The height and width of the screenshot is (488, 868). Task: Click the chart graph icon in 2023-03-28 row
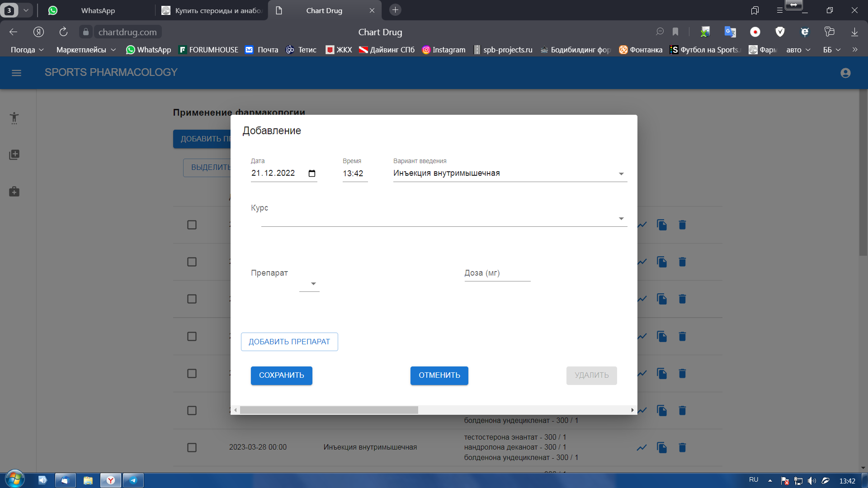pyautogui.click(x=642, y=447)
